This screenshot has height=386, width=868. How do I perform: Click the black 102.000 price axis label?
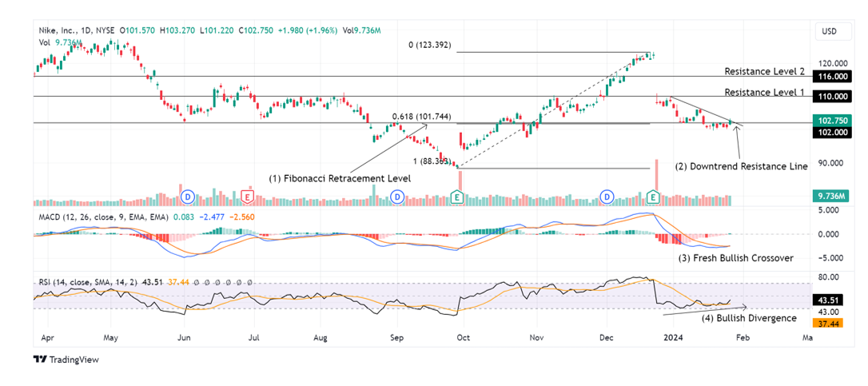click(x=830, y=133)
